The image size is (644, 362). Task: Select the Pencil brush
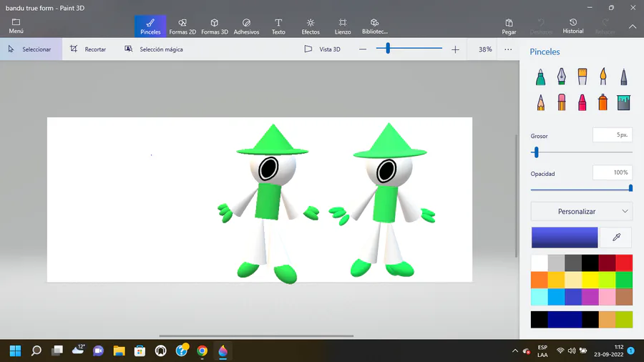point(540,102)
